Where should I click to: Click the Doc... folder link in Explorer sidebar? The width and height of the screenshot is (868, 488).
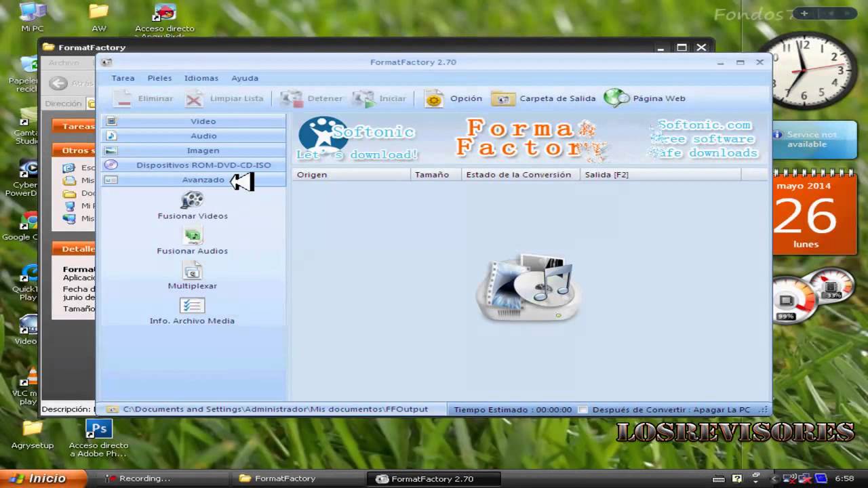pyautogui.click(x=79, y=193)
